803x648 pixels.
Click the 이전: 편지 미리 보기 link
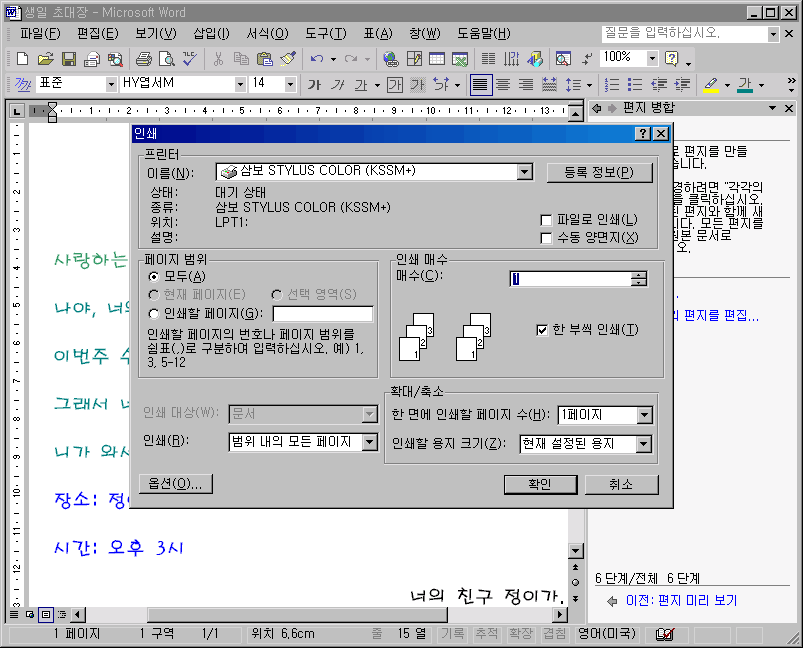pos(681,600)
